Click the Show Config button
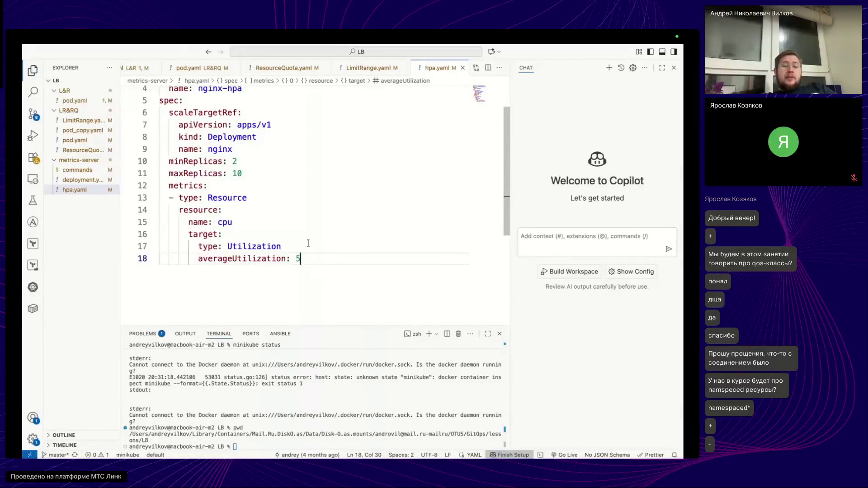The image size is (868, 488). [x=631, y=272]
